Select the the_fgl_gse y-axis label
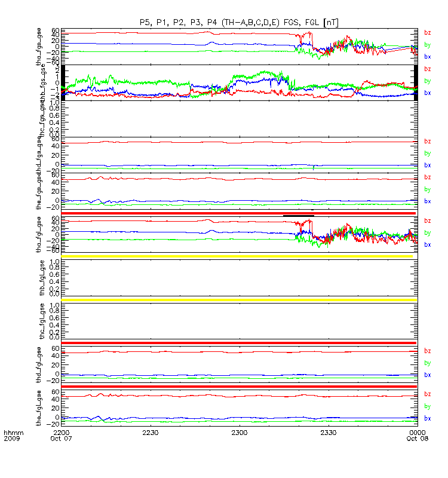Screen dimensions: 448x478 (x=39, y=408)
